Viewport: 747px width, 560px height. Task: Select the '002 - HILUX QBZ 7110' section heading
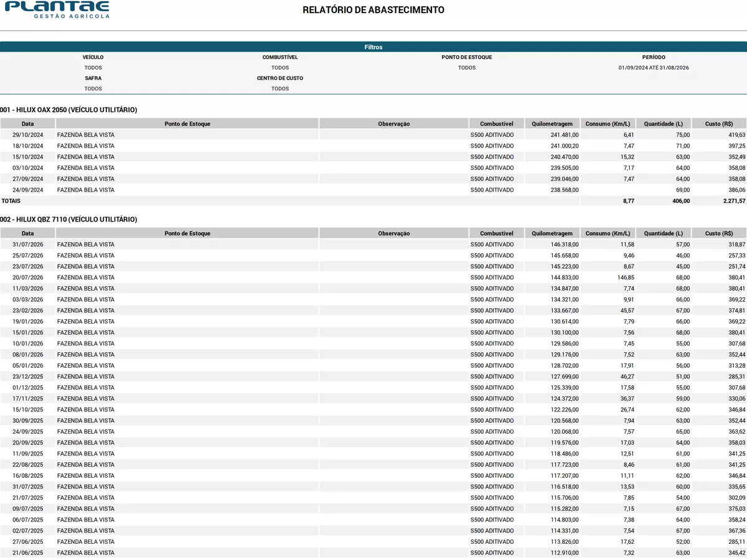(68, 220)
